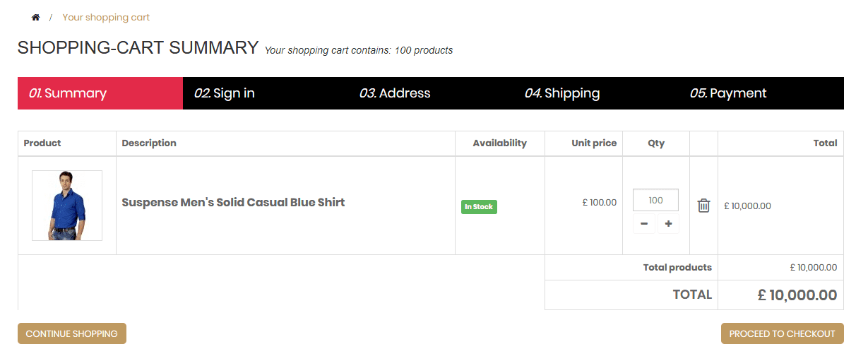Click the Unit price column header

[x=594, y=143]
